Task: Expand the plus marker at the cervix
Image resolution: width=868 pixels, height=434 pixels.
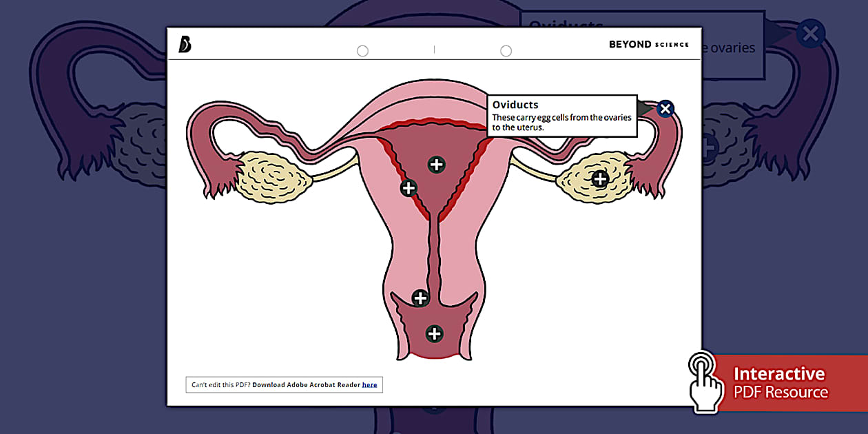Action: click(x=420, y=298)
